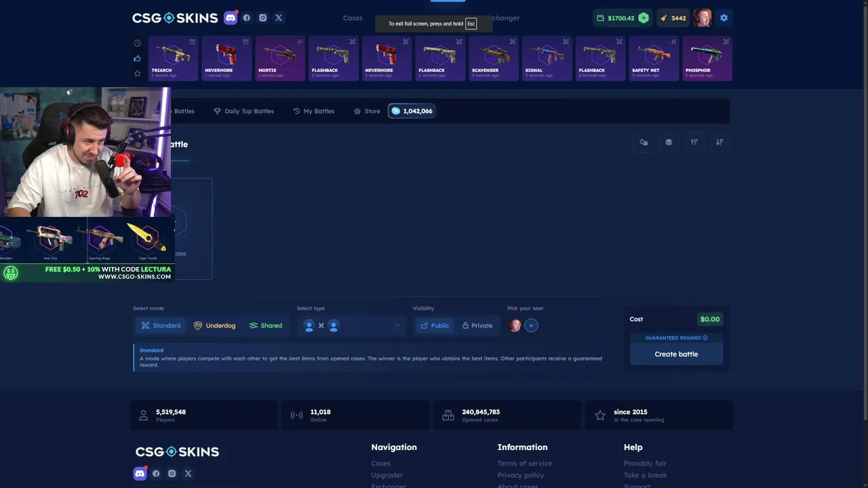The width and height of the screenshot is (868, 488).
Task: Open the X icon under the footer logo
Action: (x=188, y=474)
